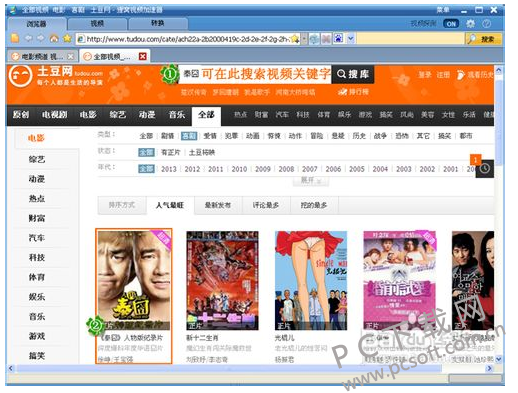
Task: Click the refresh icon beside the address bar
Action: click(314, 39)
